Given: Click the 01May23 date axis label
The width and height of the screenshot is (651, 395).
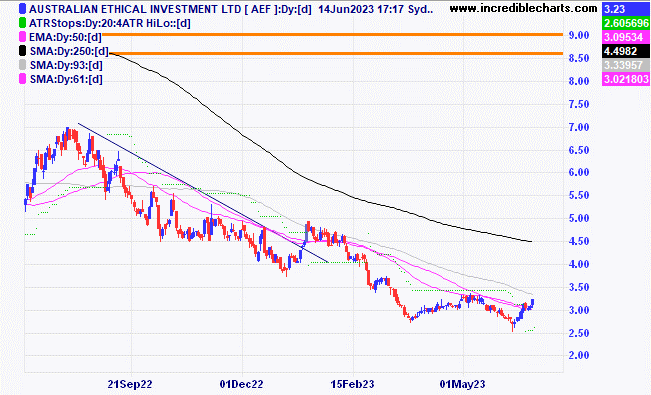Looking at the screenshot, I should 462,384.
